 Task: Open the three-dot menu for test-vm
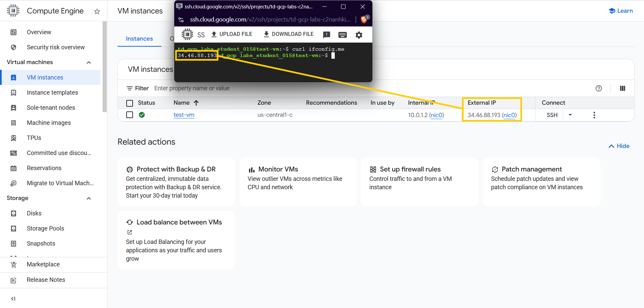[x=594, y=115]
